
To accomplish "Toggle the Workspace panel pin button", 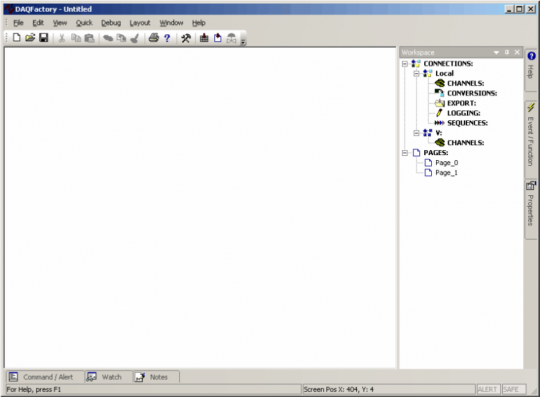I will (x=507, y=52).
